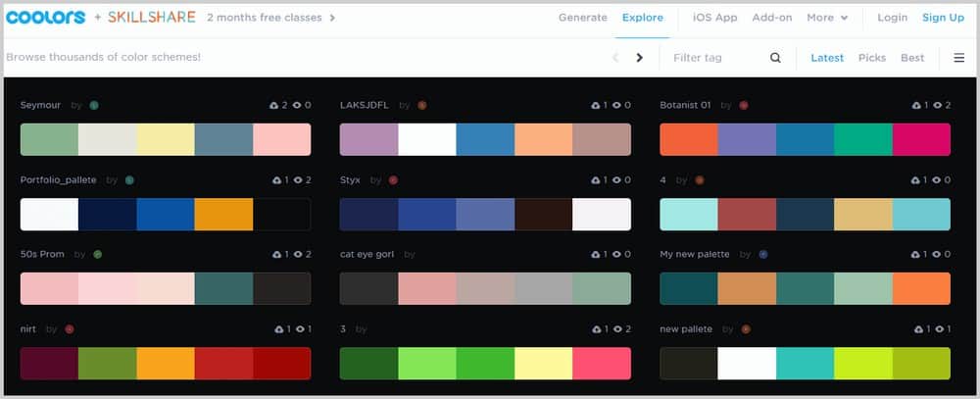This screenshot has height=399, width=980.
Task: Select magenta swatch in Botanist 01
Action: tap(921, 139)
